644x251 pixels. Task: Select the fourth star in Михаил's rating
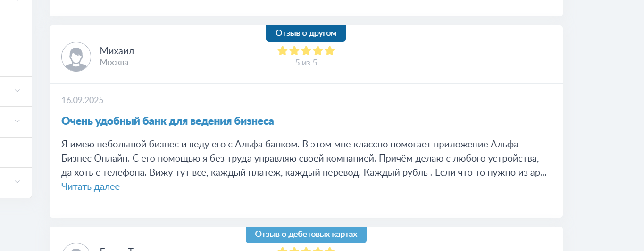point(318,50)
